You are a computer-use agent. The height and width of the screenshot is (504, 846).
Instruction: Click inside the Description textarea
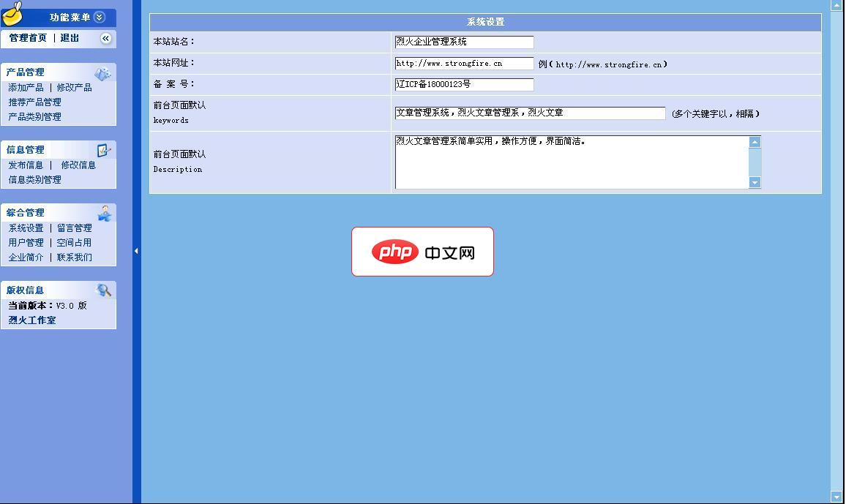pyautogui.click(x=572, y=162)
